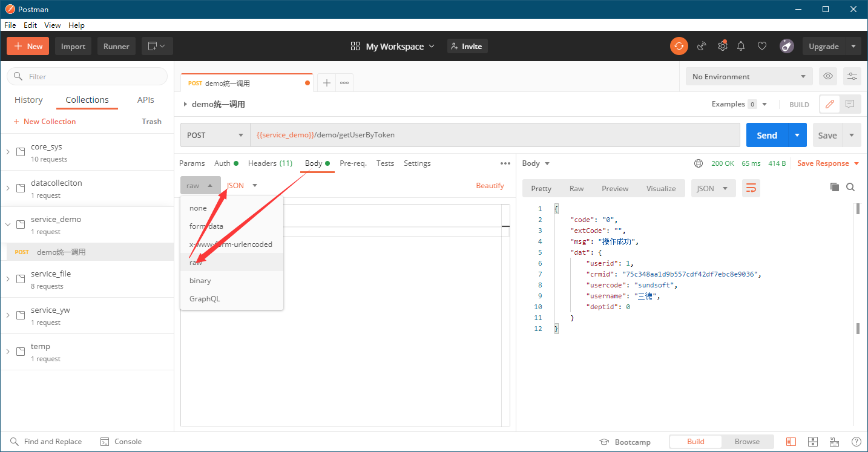Open manage environments sliders icon
The image size is (868, 452).
pyautogui.click(x=852, y=76)
